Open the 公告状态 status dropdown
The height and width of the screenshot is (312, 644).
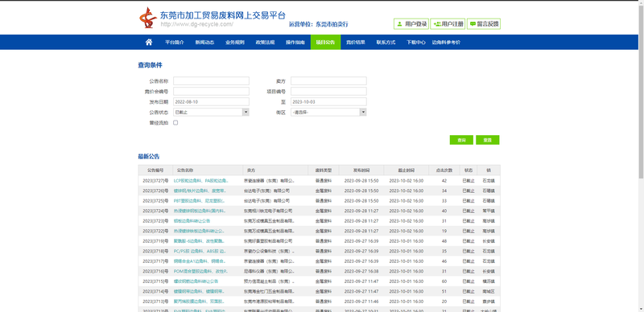pos(211,112)
